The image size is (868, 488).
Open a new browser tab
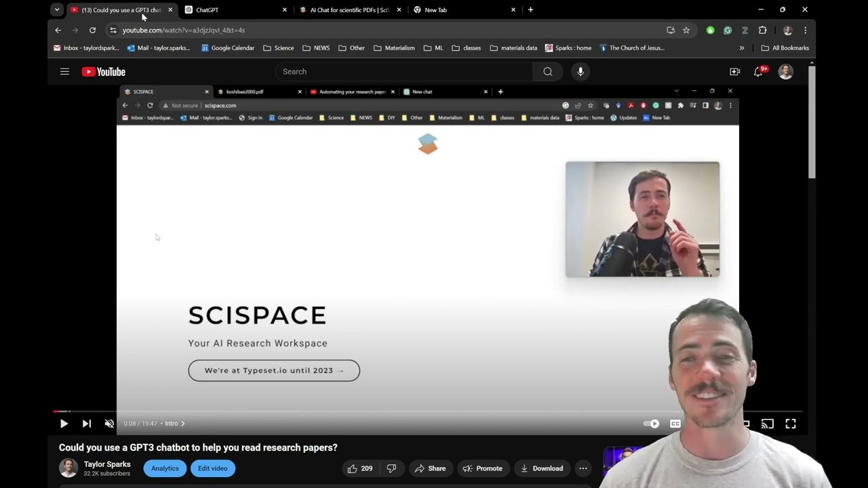click(530, 10)
